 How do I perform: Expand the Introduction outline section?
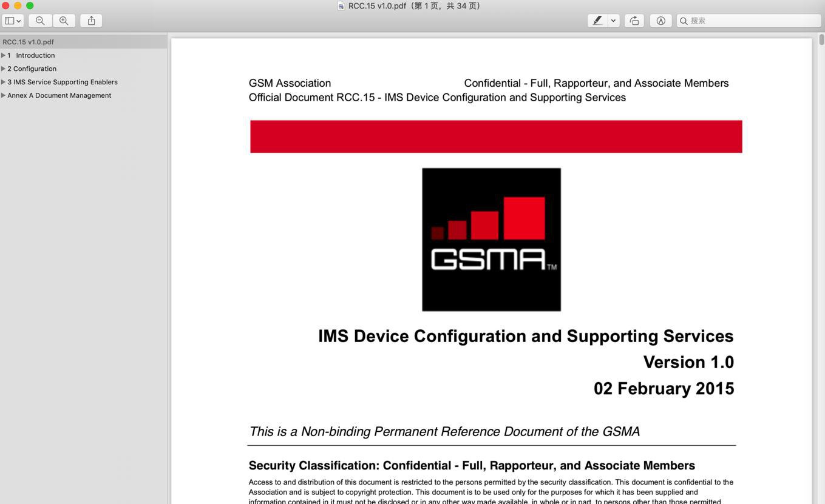(x=3, y=55)
